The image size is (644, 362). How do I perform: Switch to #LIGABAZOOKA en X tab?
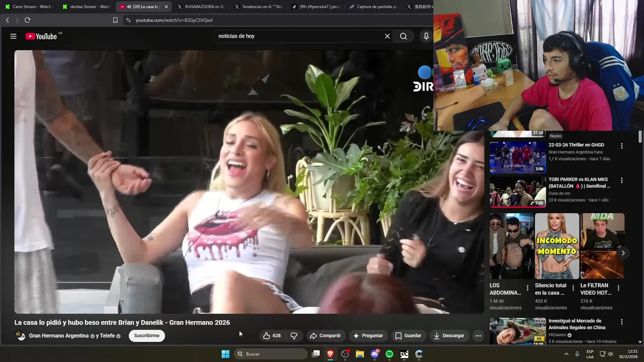[x=201, y=7]
